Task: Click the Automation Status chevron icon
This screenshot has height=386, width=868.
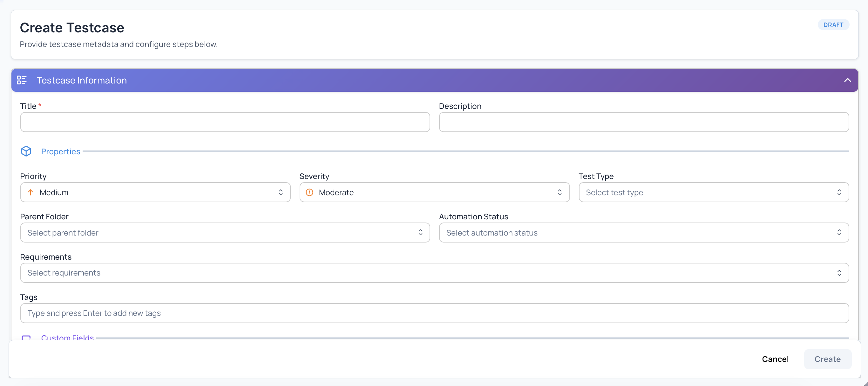Action: [x=839, y=233]
